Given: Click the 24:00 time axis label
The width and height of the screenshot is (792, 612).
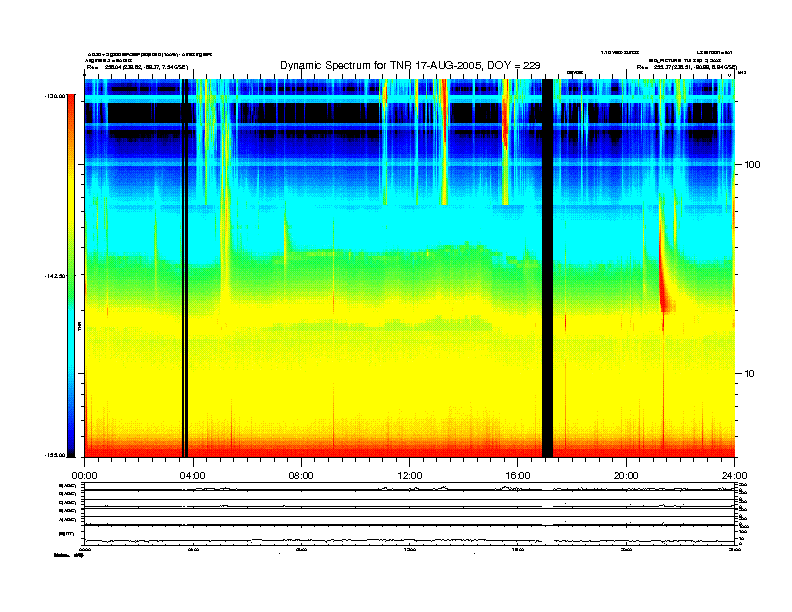Looking at the screenshot, I should tap(734, 476).
